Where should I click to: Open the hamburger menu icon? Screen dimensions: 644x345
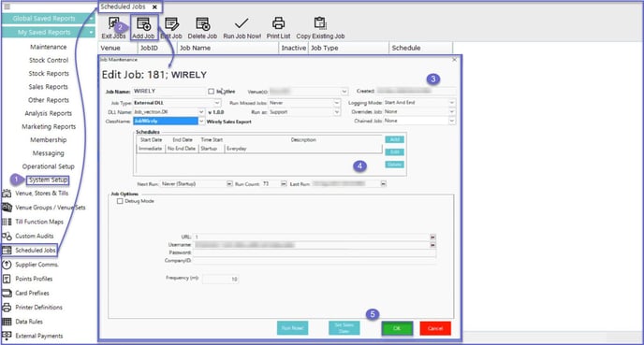7,7
